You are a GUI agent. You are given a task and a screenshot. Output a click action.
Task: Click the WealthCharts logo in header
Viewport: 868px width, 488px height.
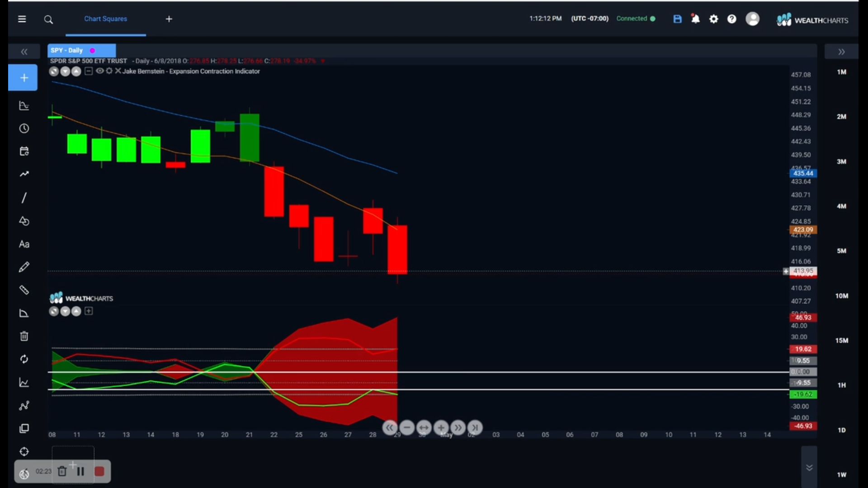pos(812,20)
